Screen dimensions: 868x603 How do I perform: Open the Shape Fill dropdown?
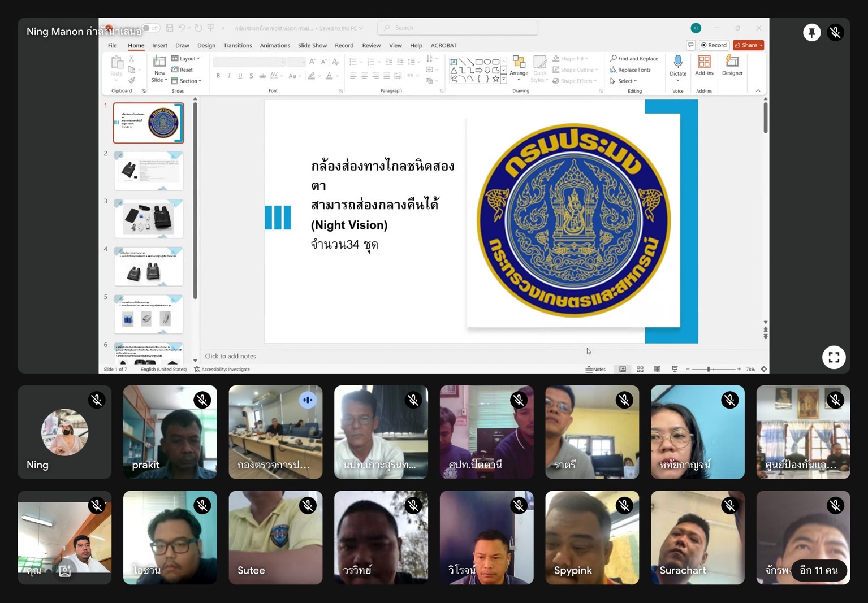pyautogui.click(x=571, y=59)
